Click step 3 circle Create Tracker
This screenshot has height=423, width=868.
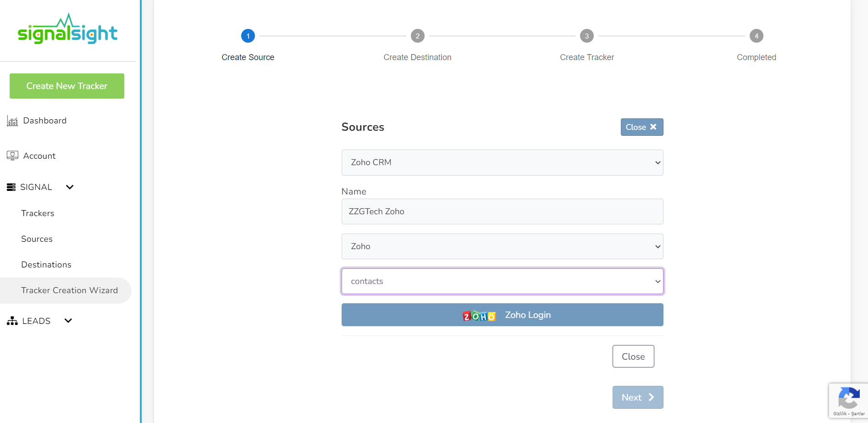[x=587, y=36]
